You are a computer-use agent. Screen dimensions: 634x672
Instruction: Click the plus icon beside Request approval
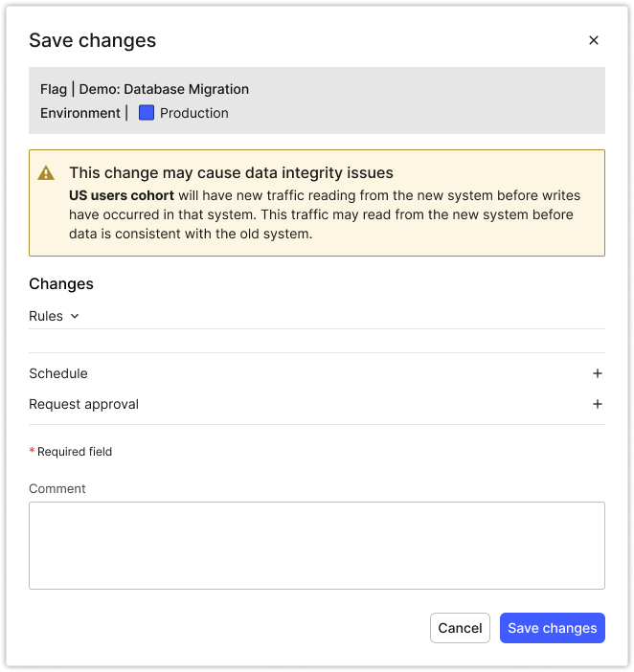coord(597,404)
